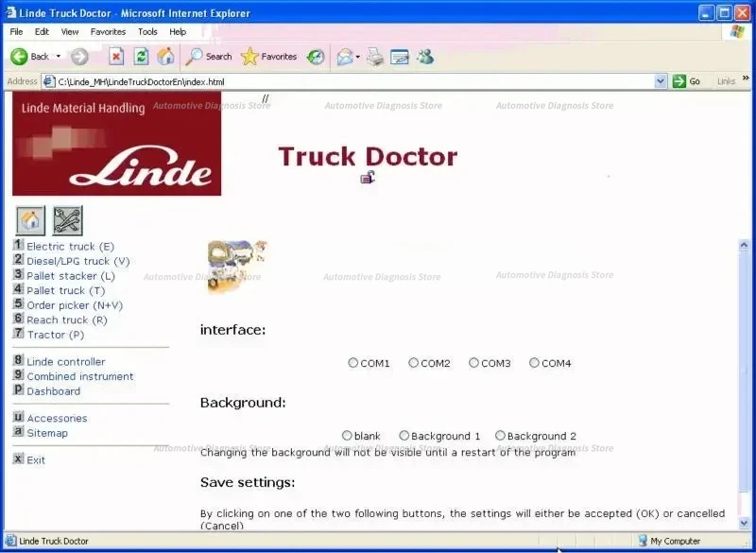Open the tools settings wrench icon
The height and width of the screenshot is (553, 756).
coord(67,220)
